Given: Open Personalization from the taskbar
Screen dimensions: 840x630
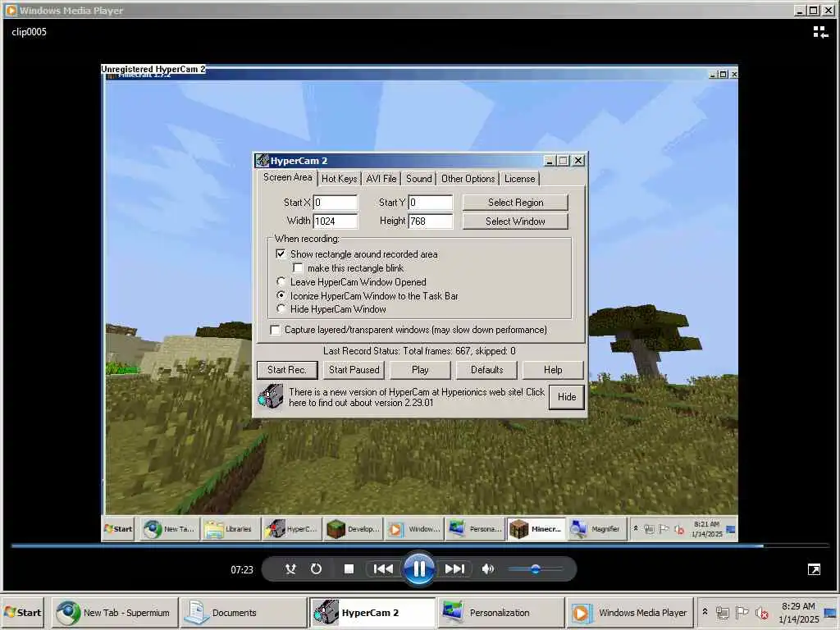Looking at the screenshot, I should [501, 612].
